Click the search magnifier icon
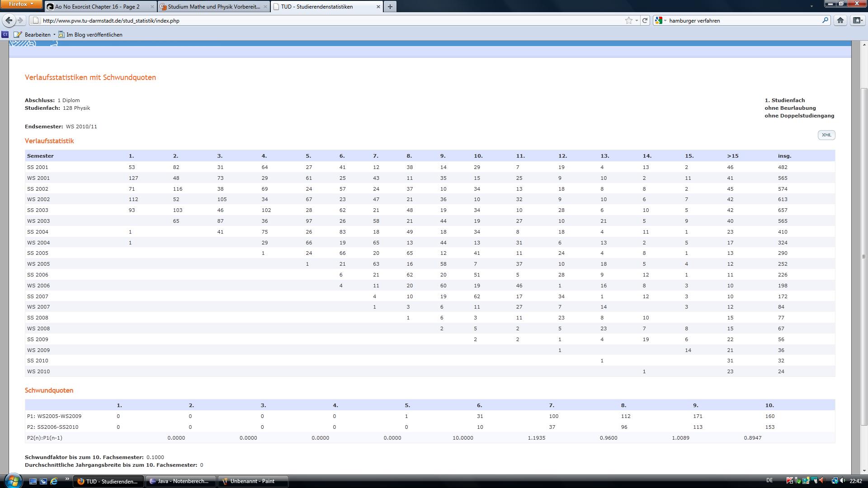868x488 pixels. [825, 20]
